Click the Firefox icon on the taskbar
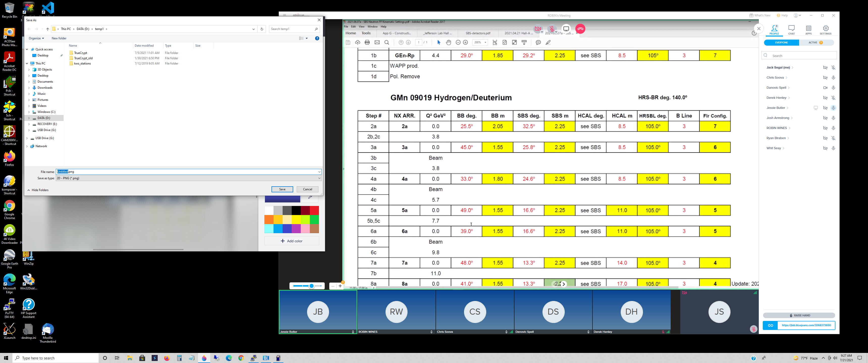The height and width of the screenshot is (363, 868). pyautogui.click(x=167, y=358)
